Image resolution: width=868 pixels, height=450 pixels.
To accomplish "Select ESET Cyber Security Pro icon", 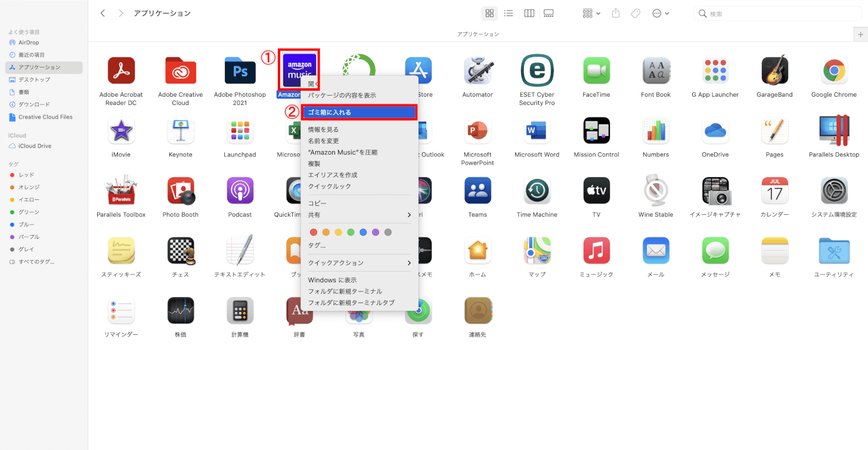I will pos(537,70).
